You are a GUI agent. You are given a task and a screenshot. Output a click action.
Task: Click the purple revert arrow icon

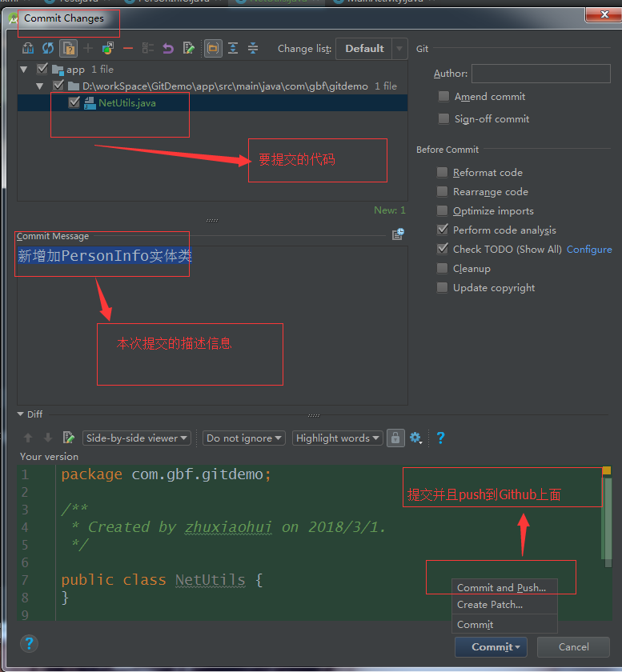[168, 49]
